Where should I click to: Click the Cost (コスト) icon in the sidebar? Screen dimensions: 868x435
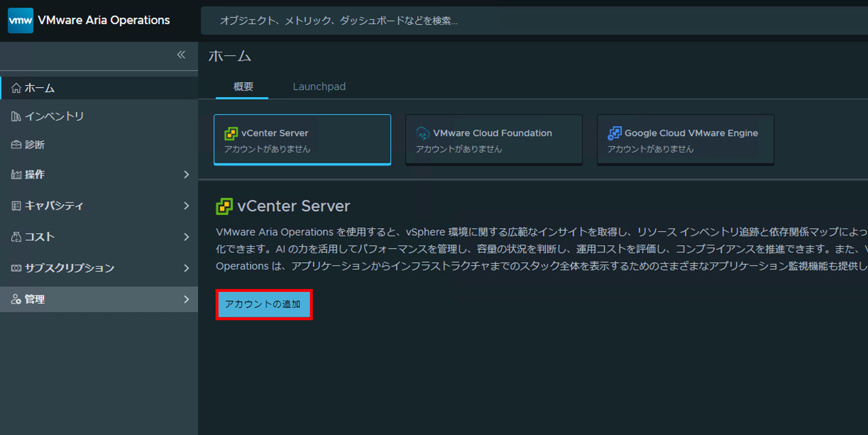pyautogui.click(x=16, y=237)
